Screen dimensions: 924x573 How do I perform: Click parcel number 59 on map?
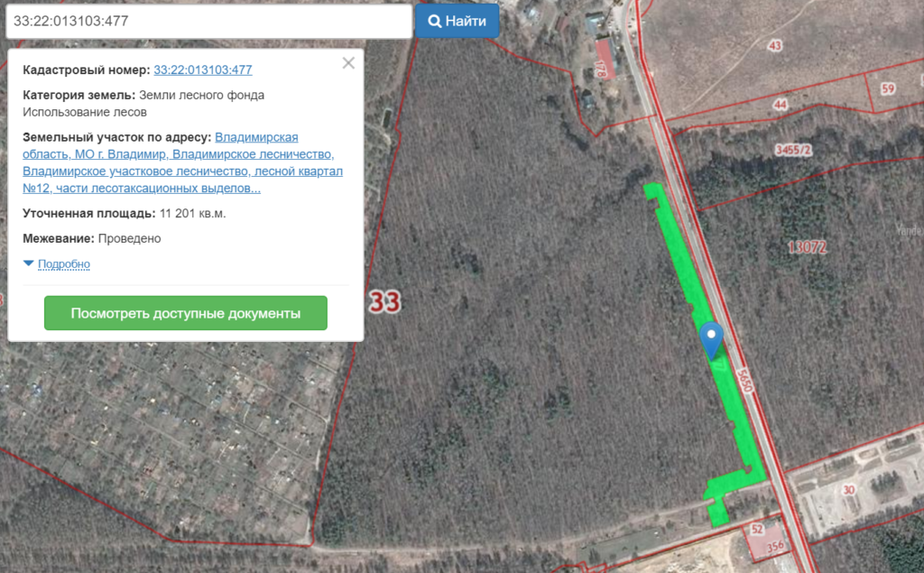[x=888, y=89]
